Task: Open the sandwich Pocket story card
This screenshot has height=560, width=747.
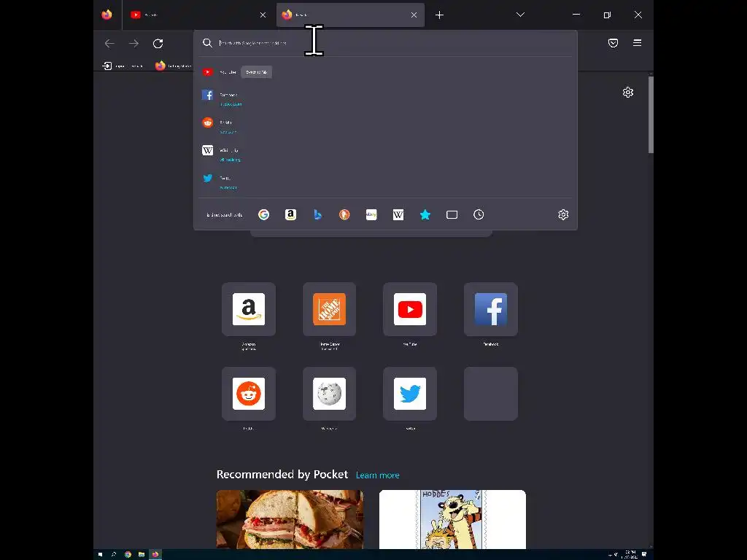Action: (x=290, y=519)
